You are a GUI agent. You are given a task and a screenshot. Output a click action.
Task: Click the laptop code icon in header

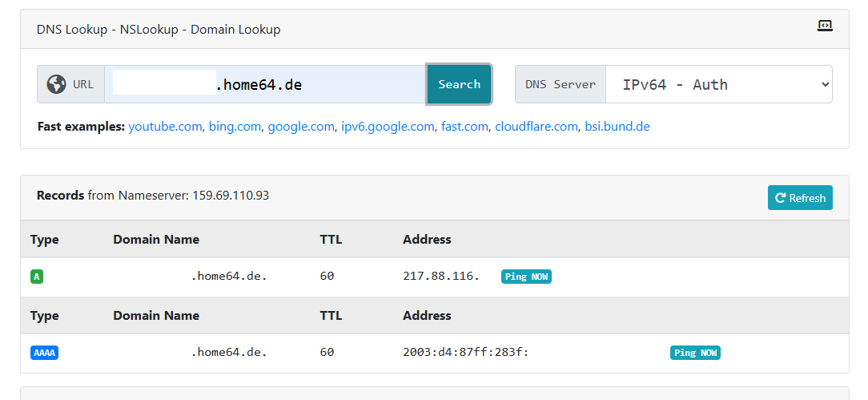click(x=825, y=26)
